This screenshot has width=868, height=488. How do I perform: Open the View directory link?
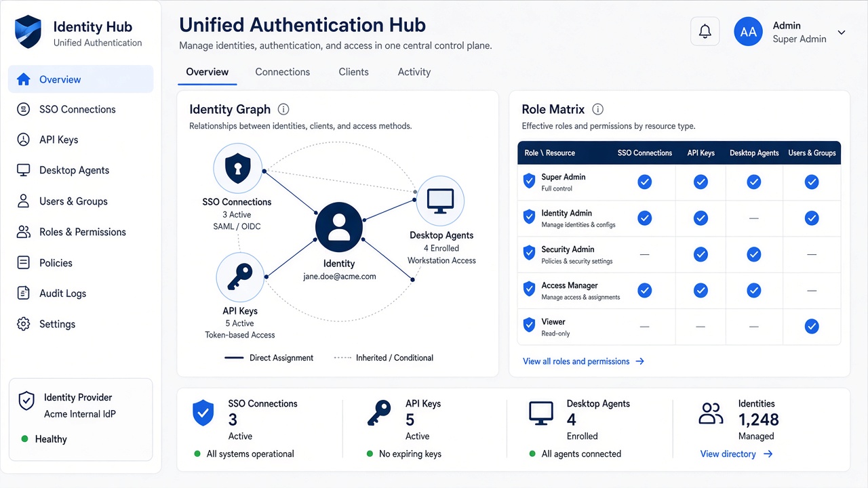tap(736, 454)
